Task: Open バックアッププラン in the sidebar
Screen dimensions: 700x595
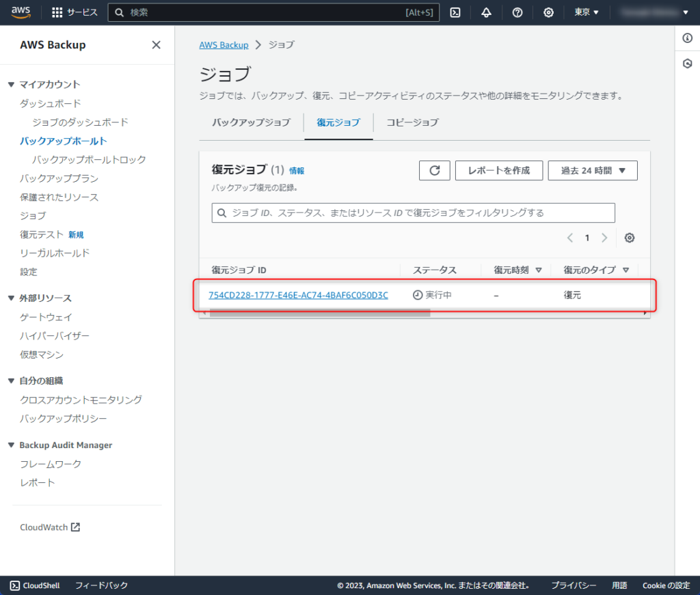Action: click(59, 178)
